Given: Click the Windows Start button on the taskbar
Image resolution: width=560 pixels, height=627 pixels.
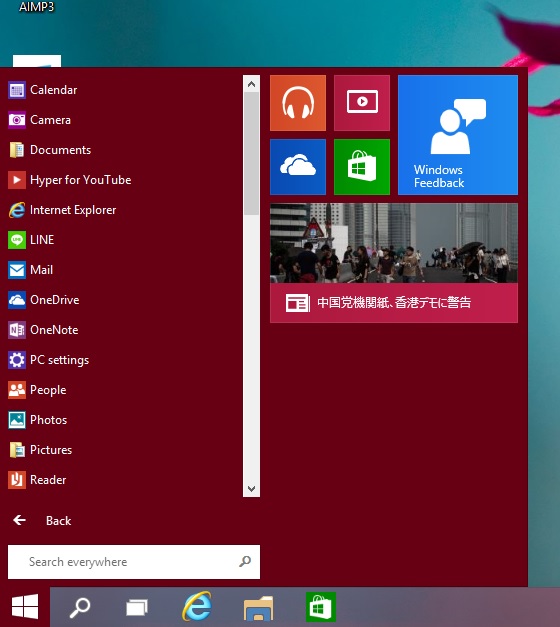Looking at the screenshot, I should point(25,607).
